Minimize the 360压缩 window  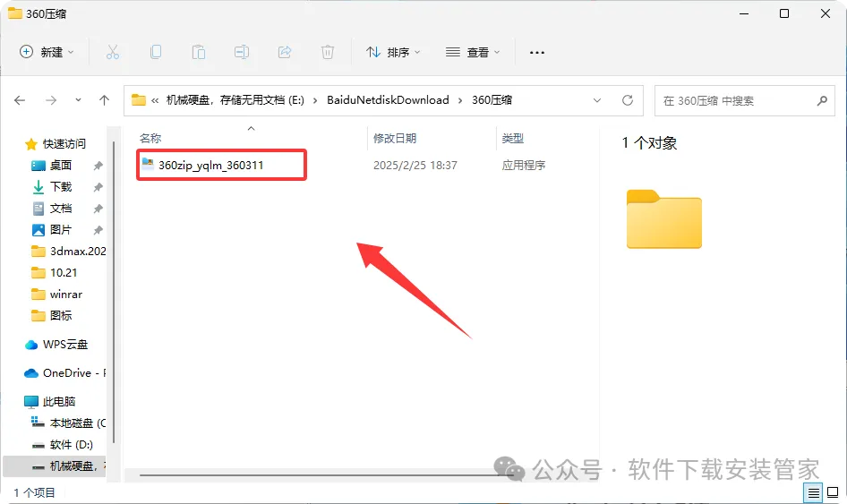click(744, 13)
